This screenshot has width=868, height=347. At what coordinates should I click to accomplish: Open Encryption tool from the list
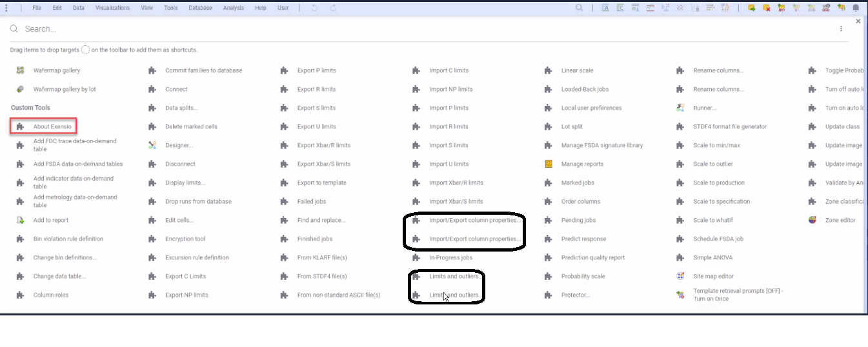tap(185, 239)
